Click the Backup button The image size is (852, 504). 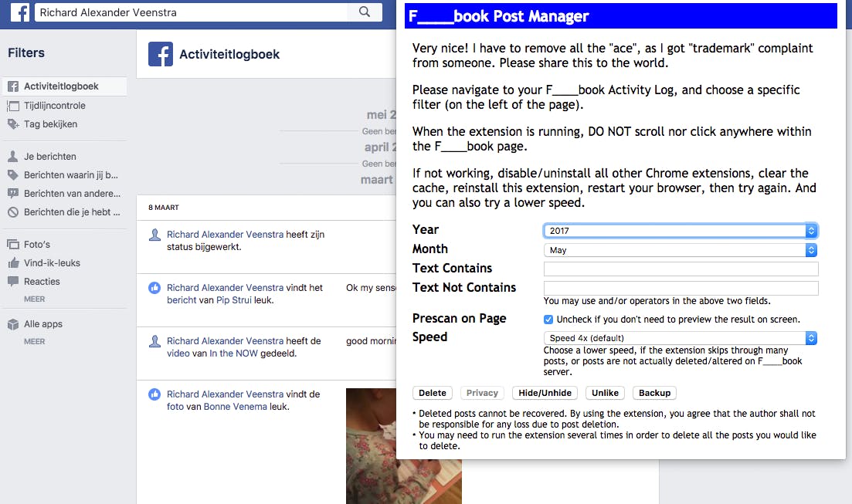tap(654, 393)
